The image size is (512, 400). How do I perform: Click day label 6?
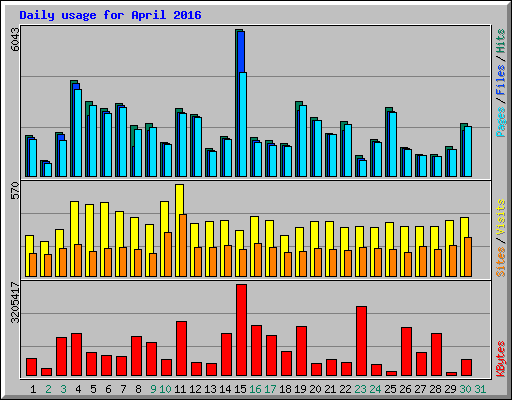[x=108, y=389]
